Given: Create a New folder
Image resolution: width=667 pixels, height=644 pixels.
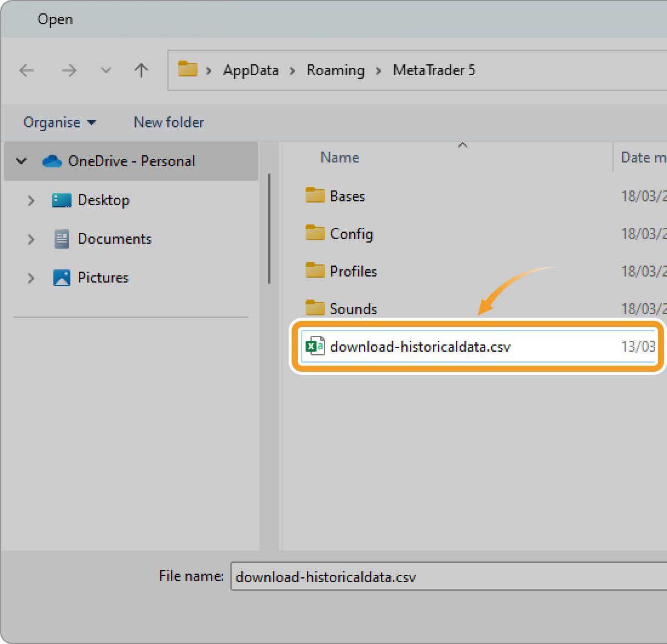Looking at the screenshot, I should click(169, 122).
